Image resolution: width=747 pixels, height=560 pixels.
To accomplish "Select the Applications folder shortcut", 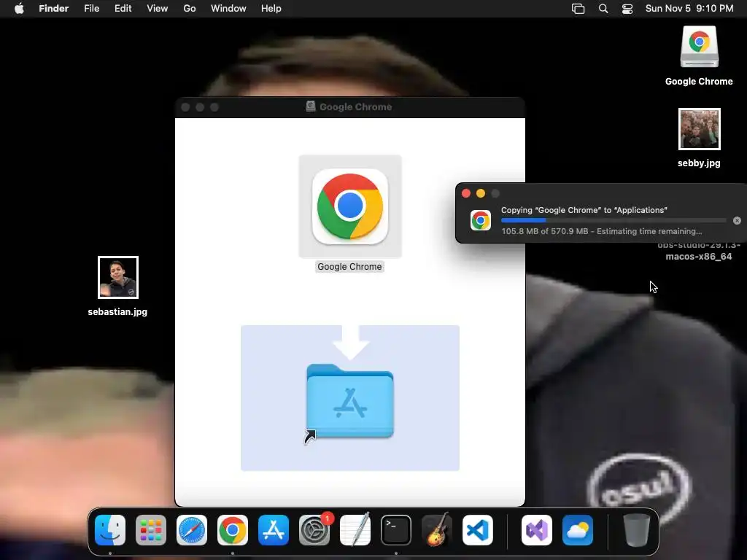I will (350, 401).
